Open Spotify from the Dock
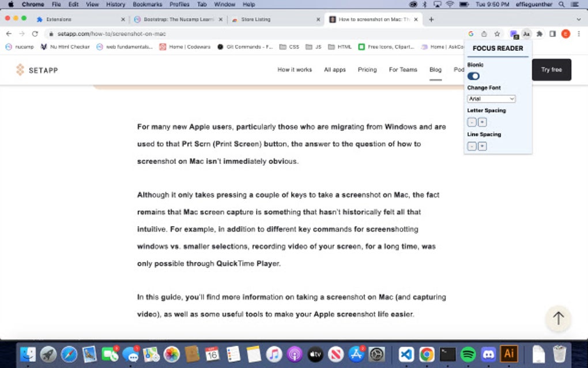 tap(468, 354)
